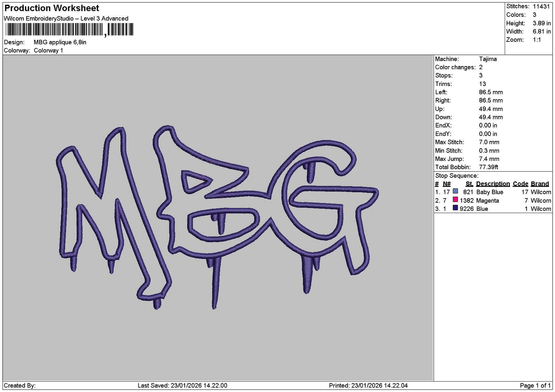The height and width of the screenshot is (392, 555).
Task: Click the 'Stop Sequence:' heading
Action: pos(457,175)
